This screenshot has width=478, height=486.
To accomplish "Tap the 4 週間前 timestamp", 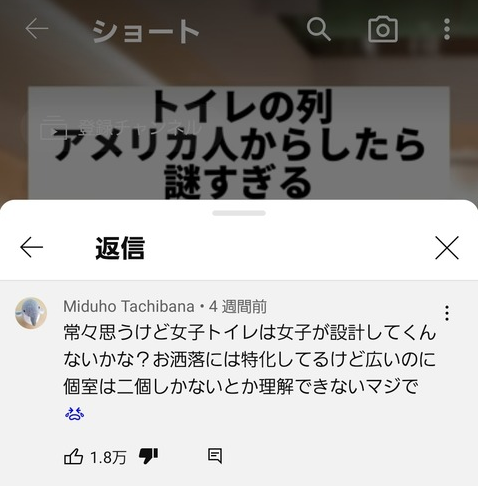I will point(238,306).
